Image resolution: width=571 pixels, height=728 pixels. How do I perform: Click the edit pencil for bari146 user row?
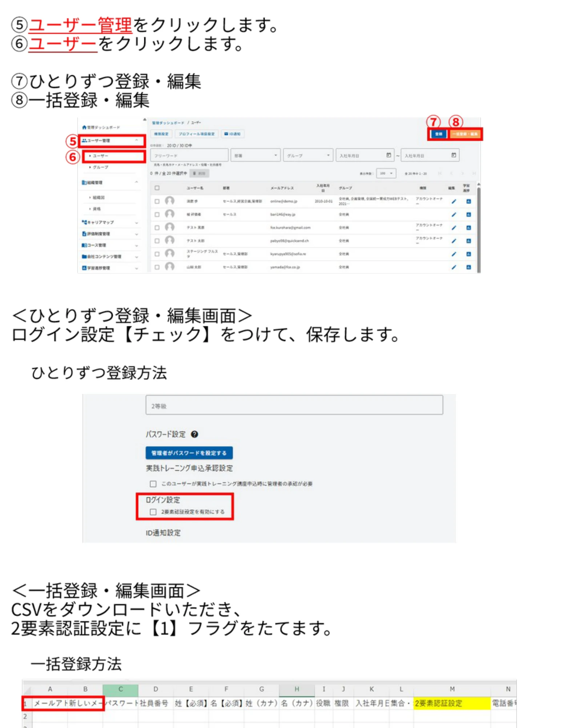pyautogui.click(x=454, y=214)
